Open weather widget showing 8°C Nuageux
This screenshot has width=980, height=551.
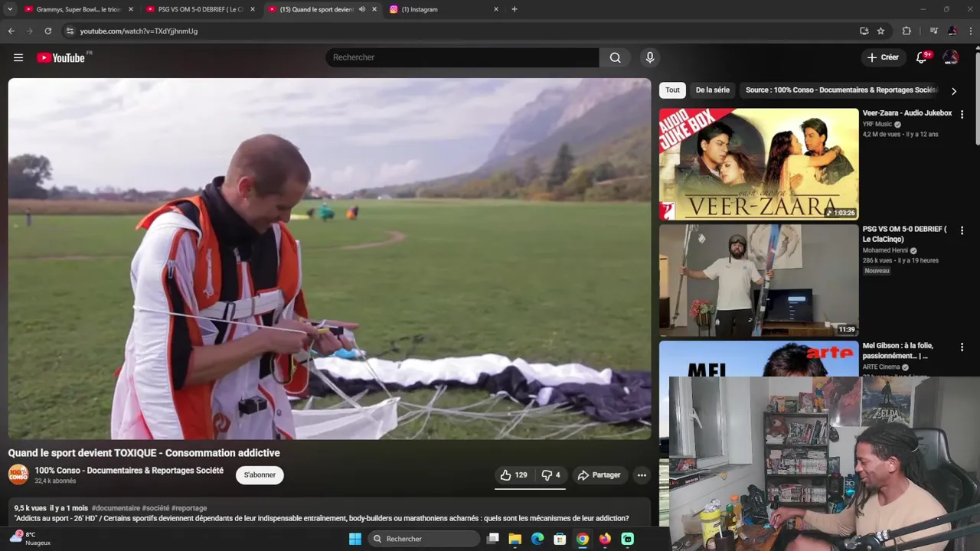pyautogui.click(x=31, y=539)
